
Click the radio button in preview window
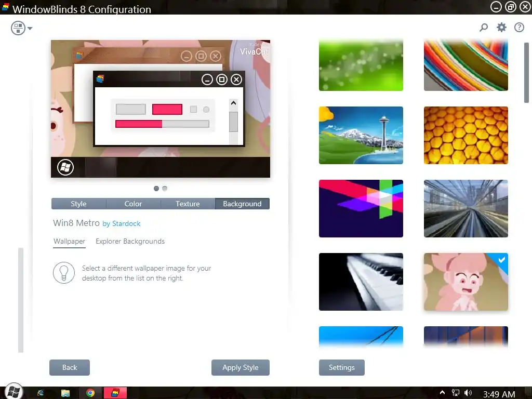[206, 110]
